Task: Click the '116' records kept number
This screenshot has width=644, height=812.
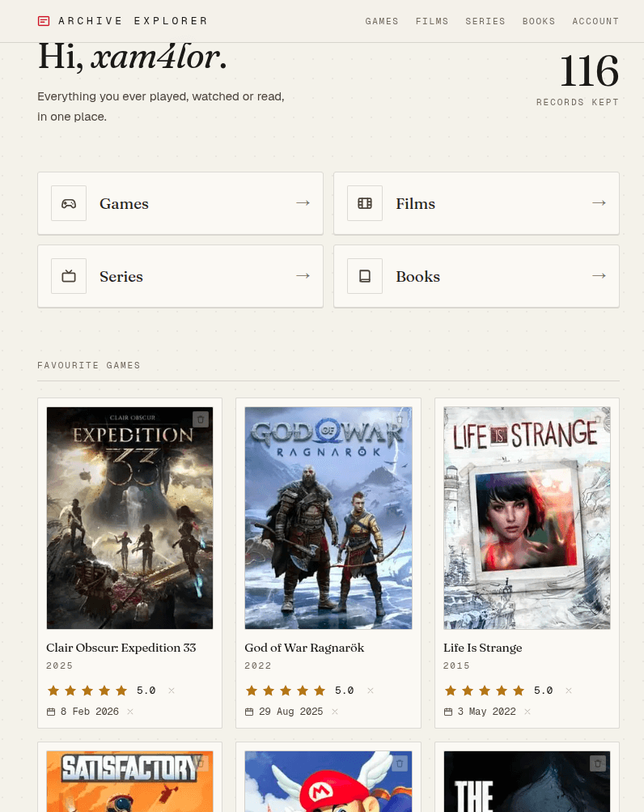Action: (589, 71)
